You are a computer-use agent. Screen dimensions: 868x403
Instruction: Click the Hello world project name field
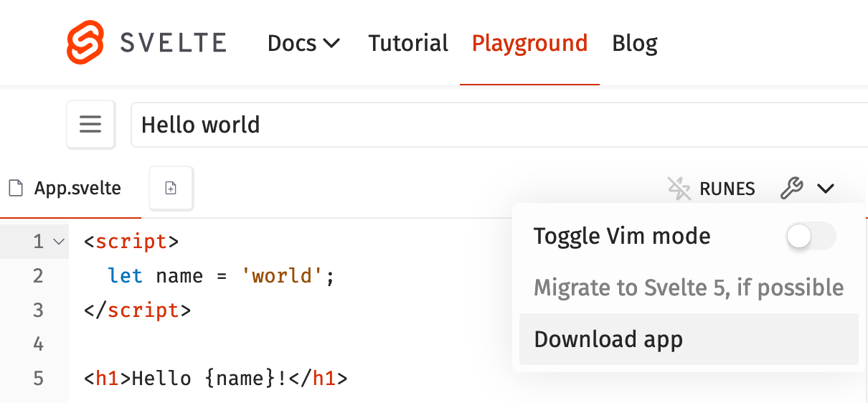click(495, 125)
